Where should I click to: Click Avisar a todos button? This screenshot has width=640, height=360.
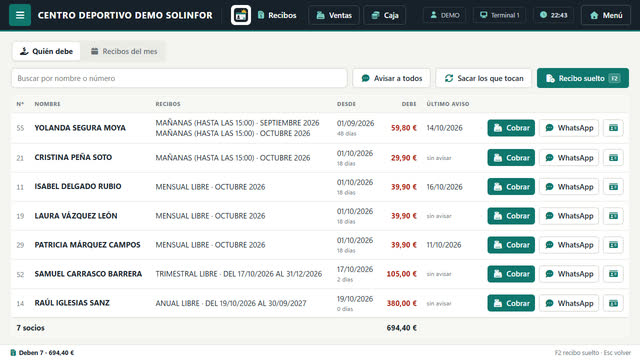(x=391, y=78)
